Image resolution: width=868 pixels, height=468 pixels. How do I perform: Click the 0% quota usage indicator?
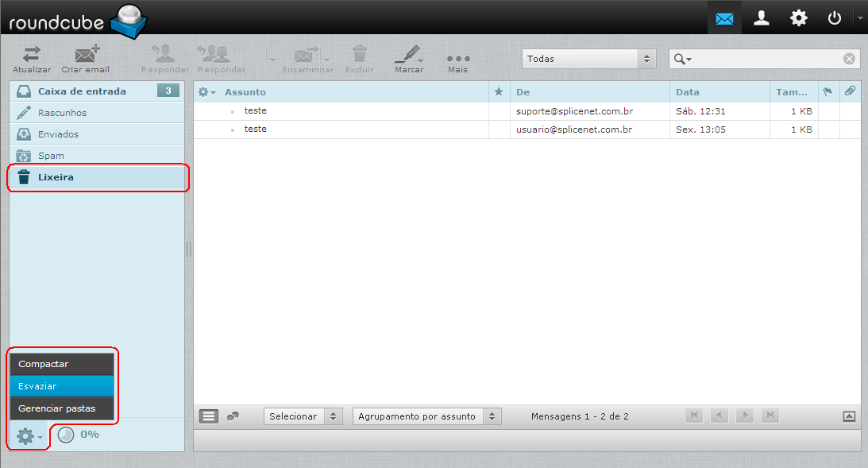click(x=79, y=435)
